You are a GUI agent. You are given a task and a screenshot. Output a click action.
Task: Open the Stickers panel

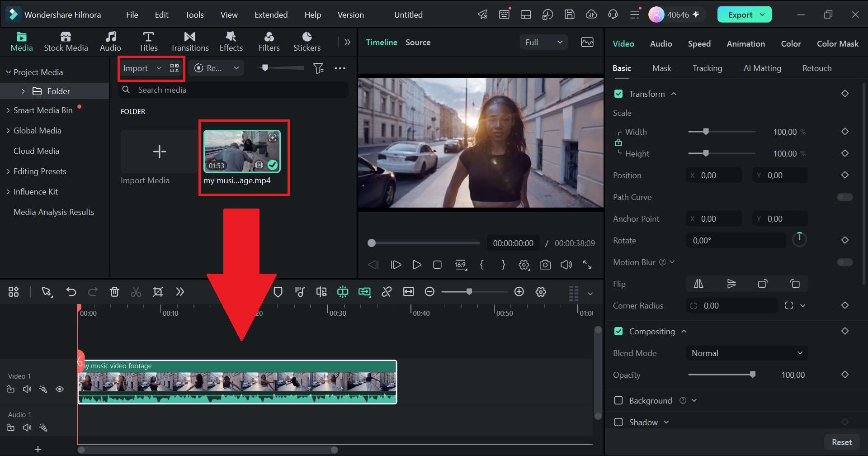pyautogui.click(x=307, y=42)
